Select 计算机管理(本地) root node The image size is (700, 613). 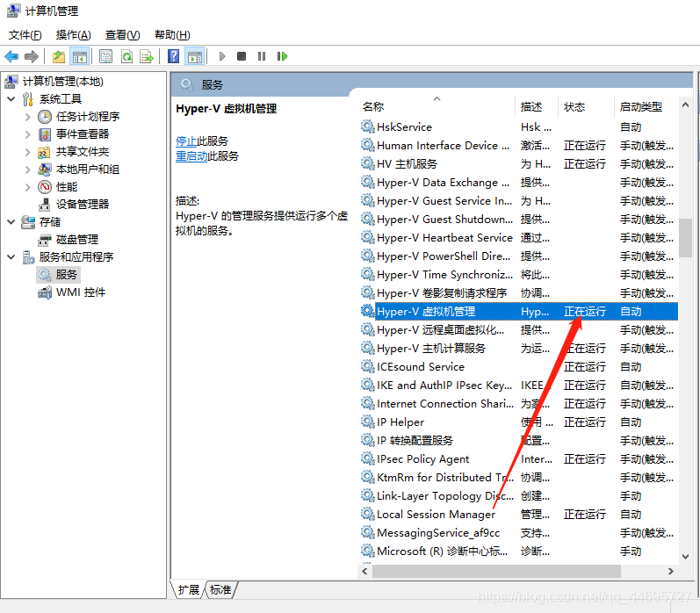click(62, 82)
